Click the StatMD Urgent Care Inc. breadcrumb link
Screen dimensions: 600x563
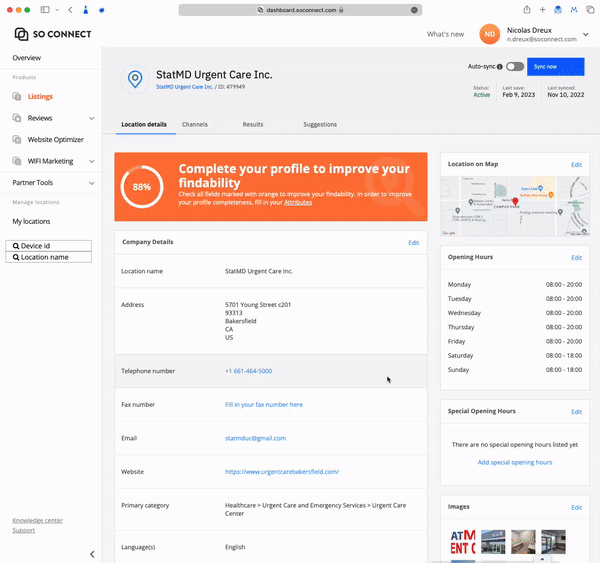[184, 87]
